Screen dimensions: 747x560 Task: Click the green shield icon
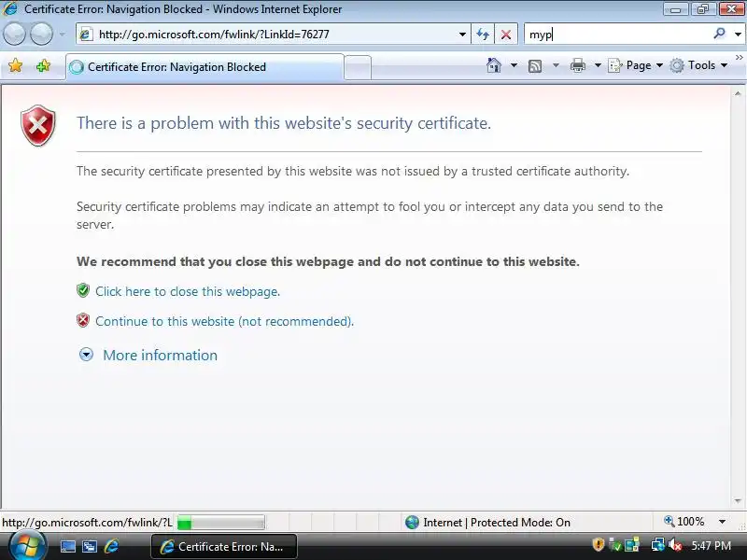83,290
